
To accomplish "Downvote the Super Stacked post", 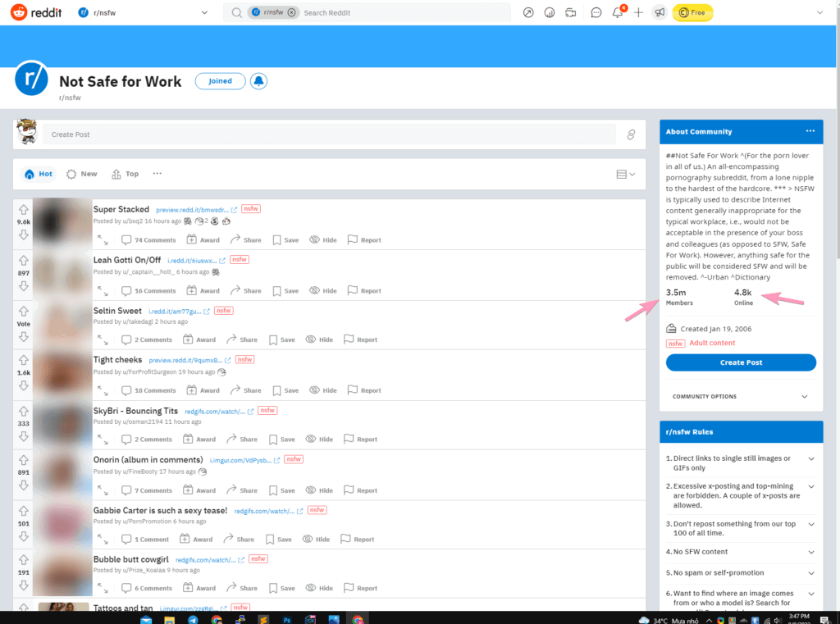I will click(24, 235).
